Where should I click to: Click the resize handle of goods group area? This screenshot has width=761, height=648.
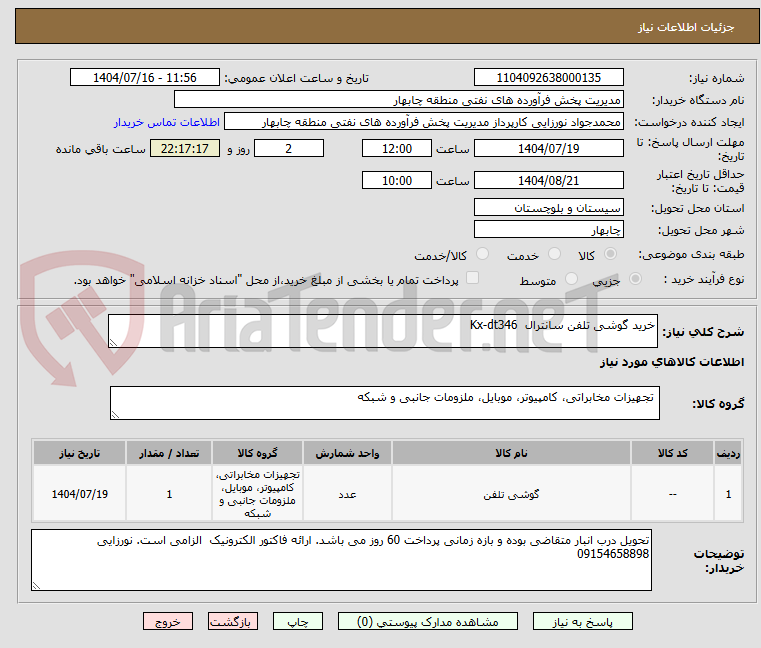coord(115,415)
